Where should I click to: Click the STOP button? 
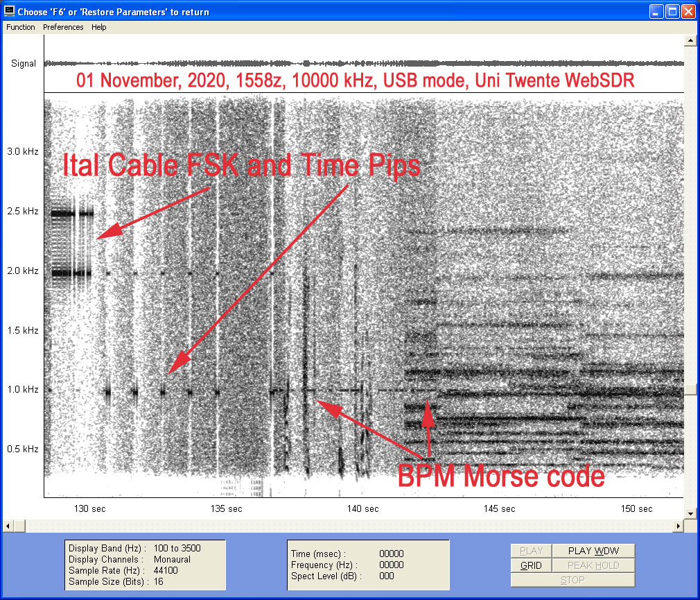point(572,580)
